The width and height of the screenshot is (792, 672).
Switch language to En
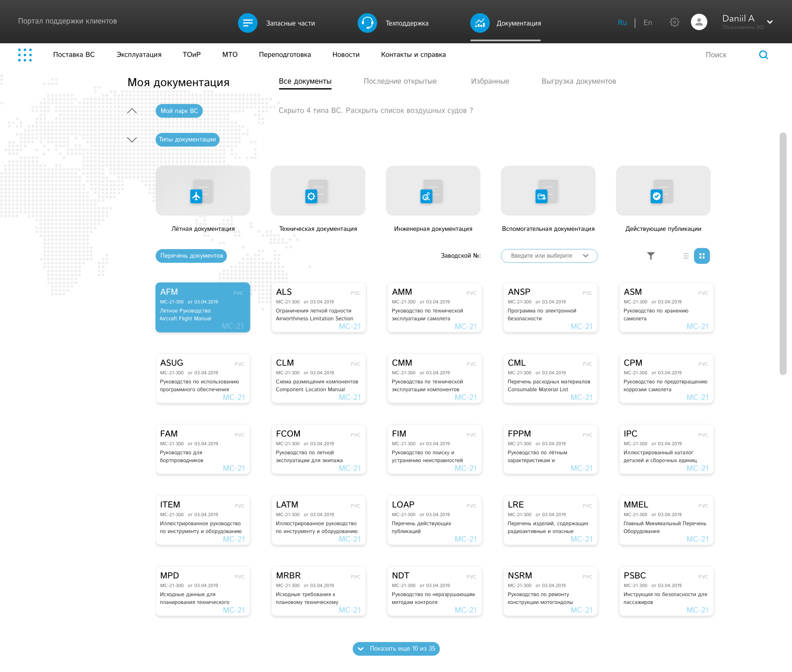(648, 23)
